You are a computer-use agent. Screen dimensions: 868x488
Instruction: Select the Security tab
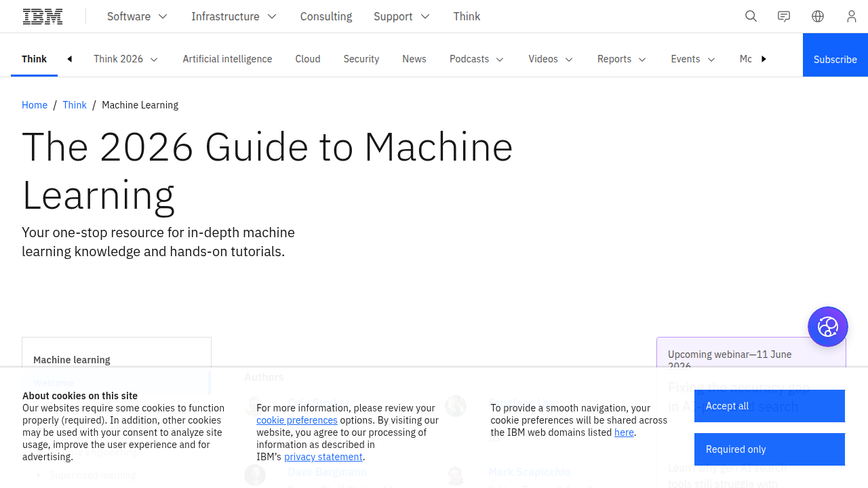361,59
